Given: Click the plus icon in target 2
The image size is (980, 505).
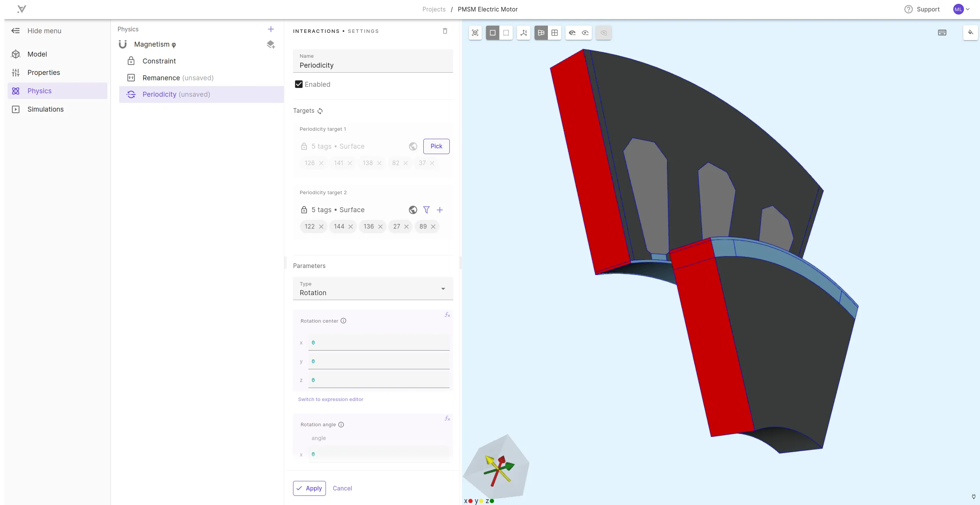Looking at the screenshot, I should (440, 210).
